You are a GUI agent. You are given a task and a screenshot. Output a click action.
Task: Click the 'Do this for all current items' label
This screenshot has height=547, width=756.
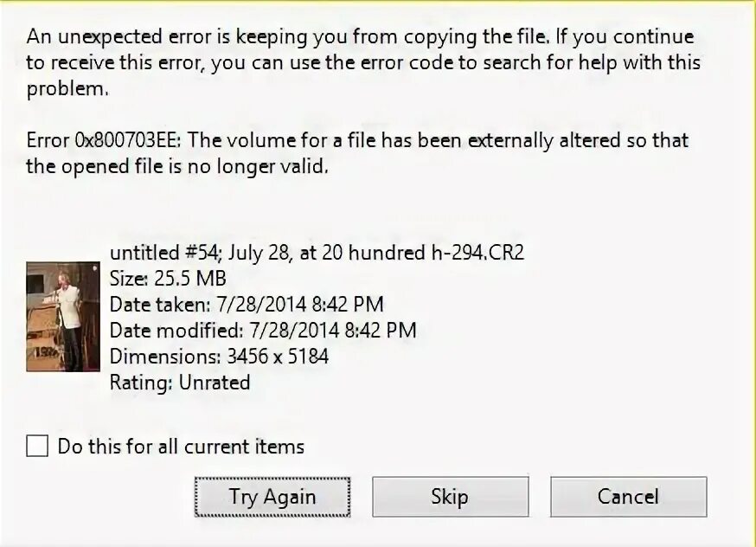[x=182, y=447]
